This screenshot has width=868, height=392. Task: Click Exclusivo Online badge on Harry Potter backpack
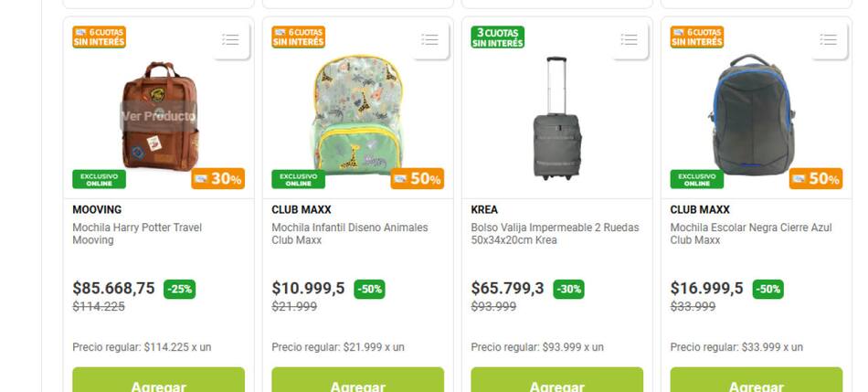click(x=99, y=179)
